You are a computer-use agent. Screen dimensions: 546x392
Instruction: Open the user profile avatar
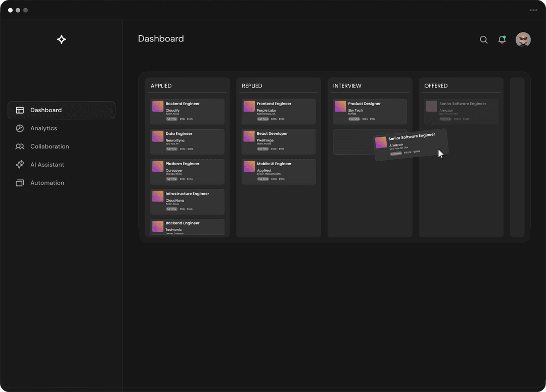(523, 39)
